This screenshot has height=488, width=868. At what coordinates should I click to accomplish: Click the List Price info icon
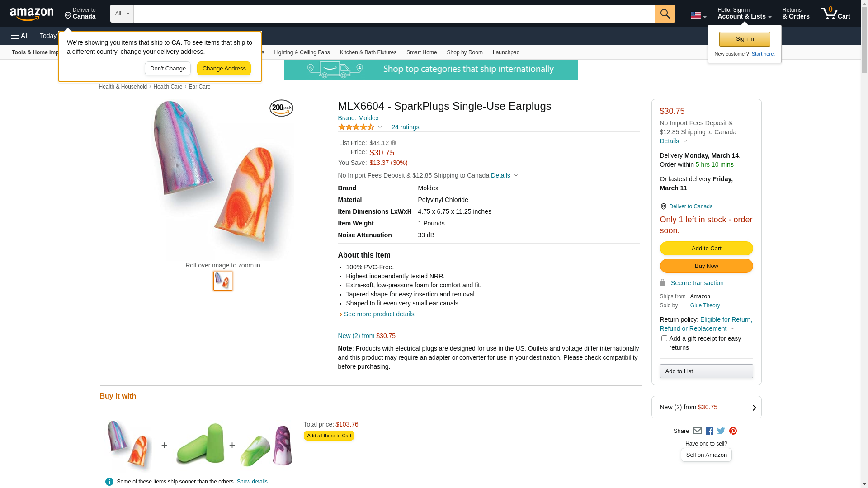[393, 143]
